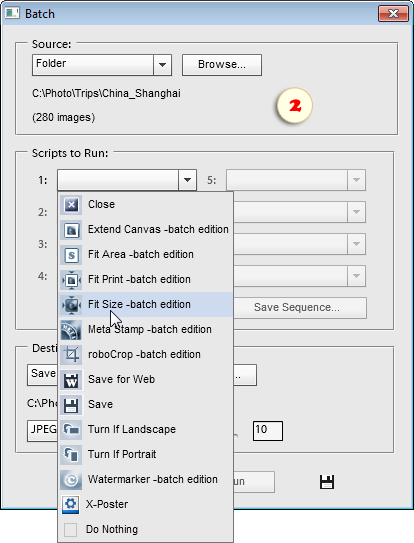414x543 pixels.
Task: Click the Watermarker copyright icon
Action: click(71, 480)
